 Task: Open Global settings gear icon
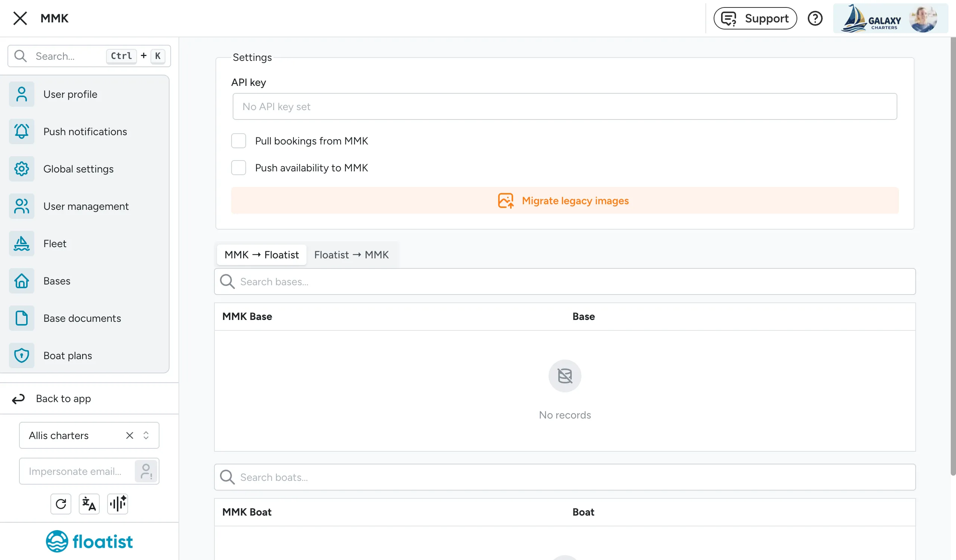click(22, 169)
